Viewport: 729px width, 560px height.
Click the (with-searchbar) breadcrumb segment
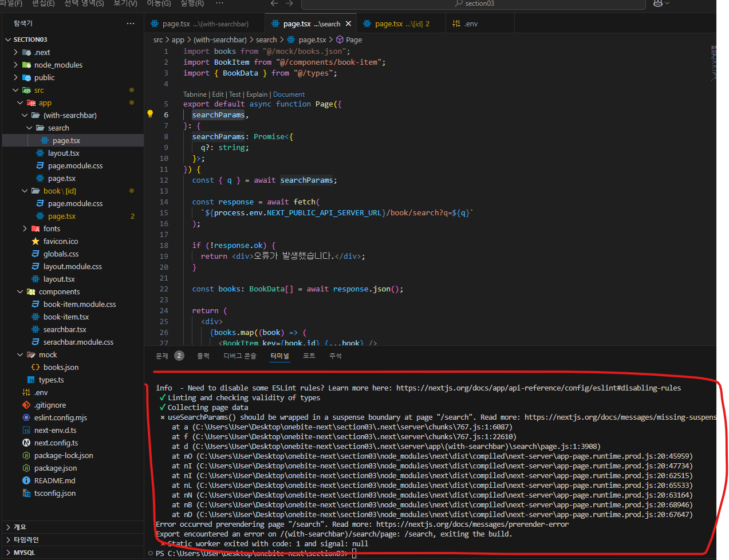220,40
